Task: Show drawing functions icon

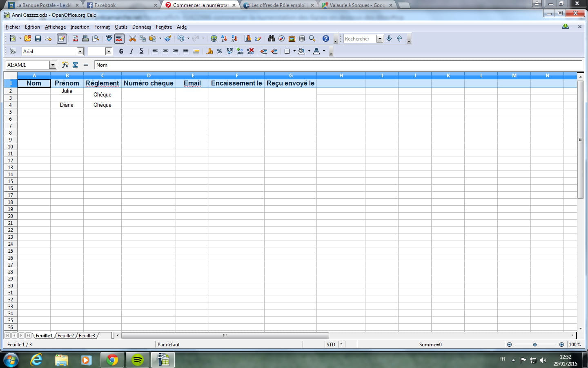Action: 258,38
